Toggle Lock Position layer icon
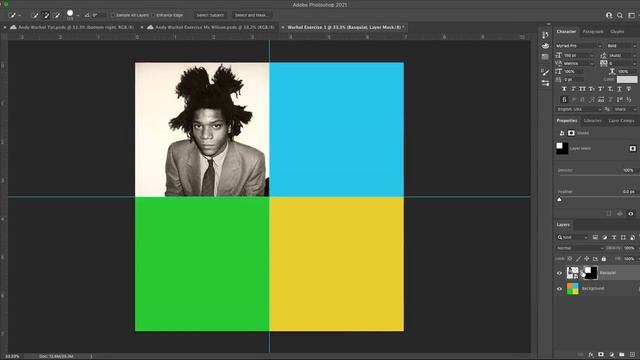The width and height of the screenshot is (640, 360). click(x=587, y=259)
